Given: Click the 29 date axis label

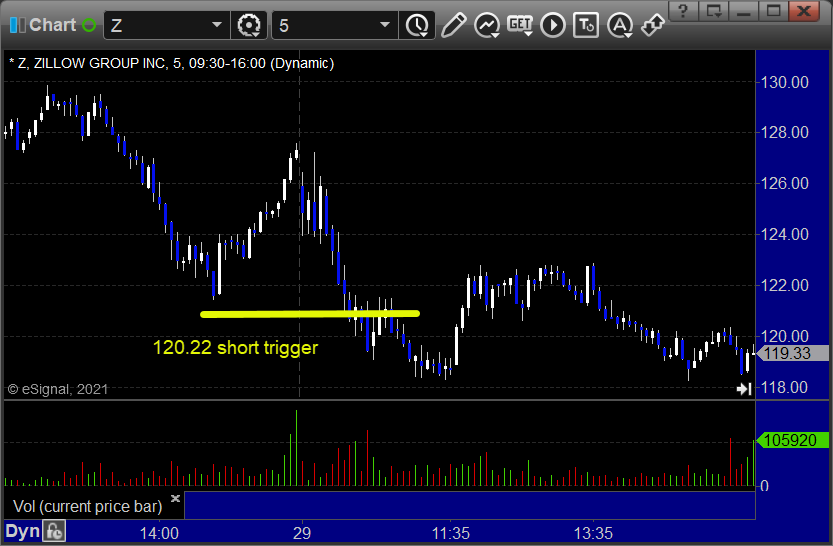Looking at the screenshot, I should pyautogui.click(x=302, y=533).
